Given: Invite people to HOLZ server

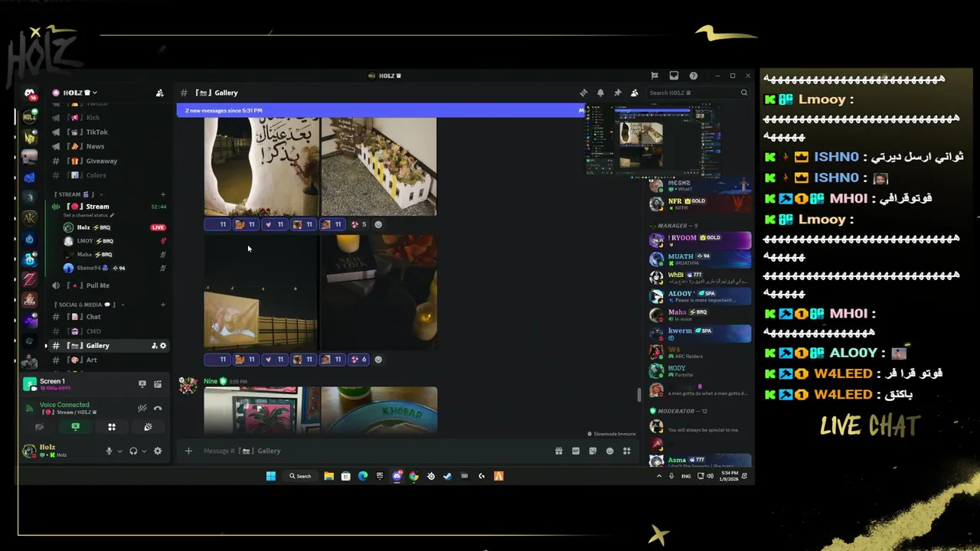Looking at the screenshot, I should [159, 93].
